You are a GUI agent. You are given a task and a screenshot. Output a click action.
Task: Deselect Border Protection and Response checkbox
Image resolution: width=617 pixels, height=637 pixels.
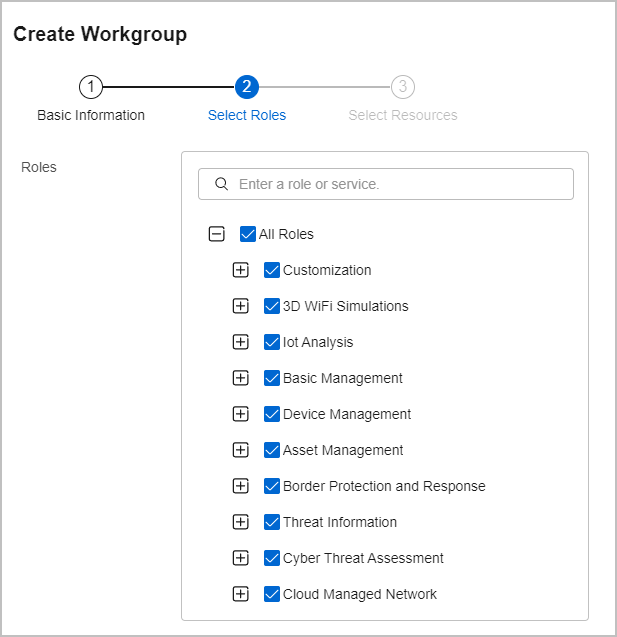[272, 486]
